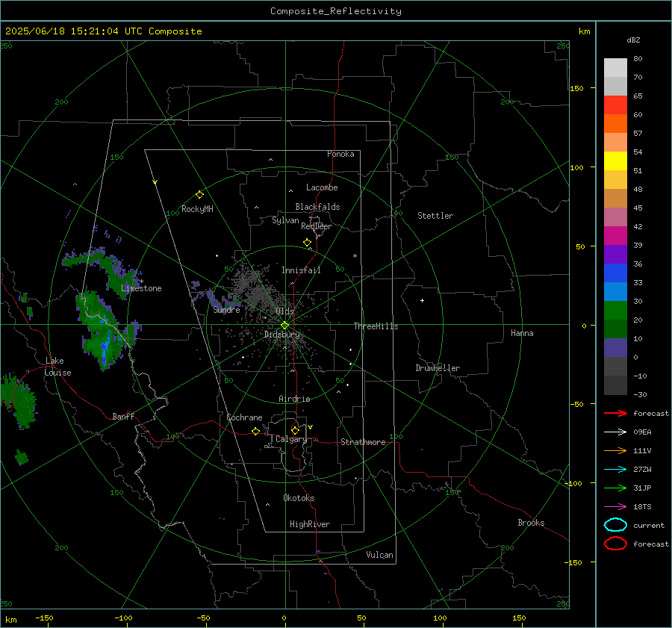Click the green 31JP arrow legend icon
This screenshot has width=672, height=628.
[x=615, y=488]
